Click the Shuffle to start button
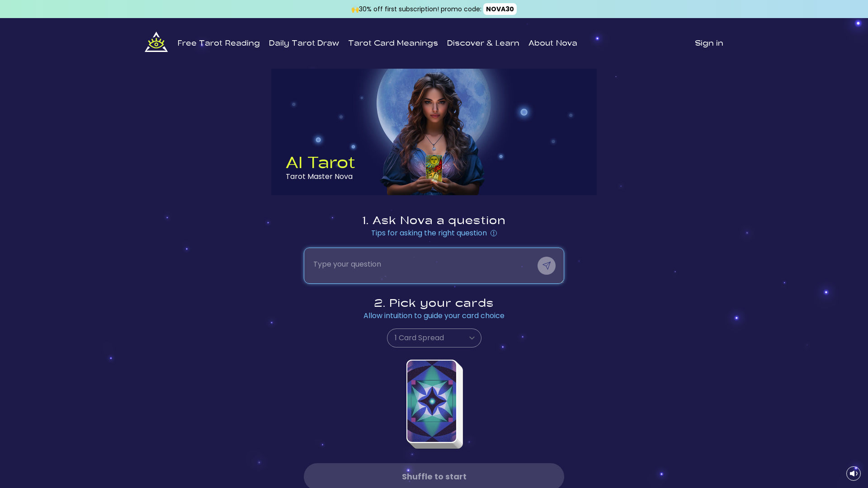868x488 pixels. [434, 476]
